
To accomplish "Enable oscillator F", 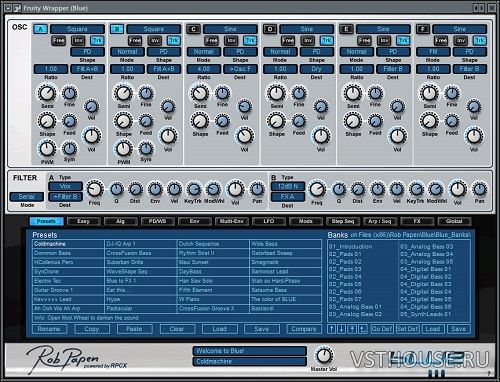I will pyautogui.click(x=423, y=29).
